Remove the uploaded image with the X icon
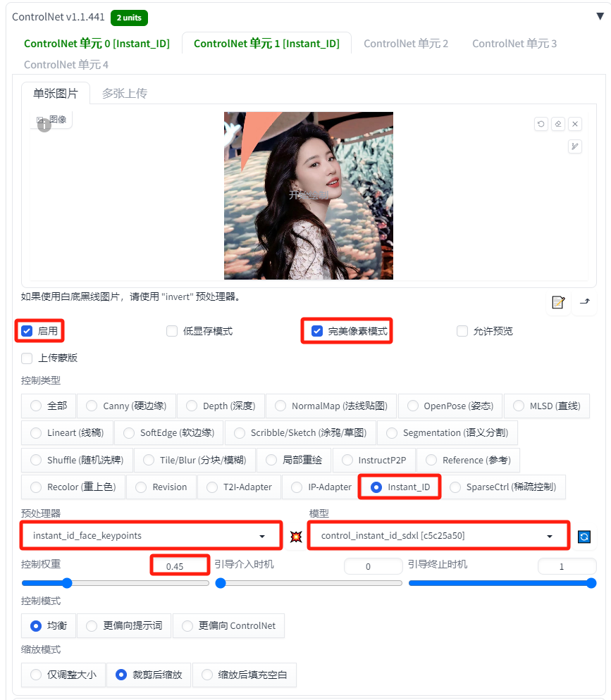The height and width of the screenshot is (700, 611). pos(575,124)
